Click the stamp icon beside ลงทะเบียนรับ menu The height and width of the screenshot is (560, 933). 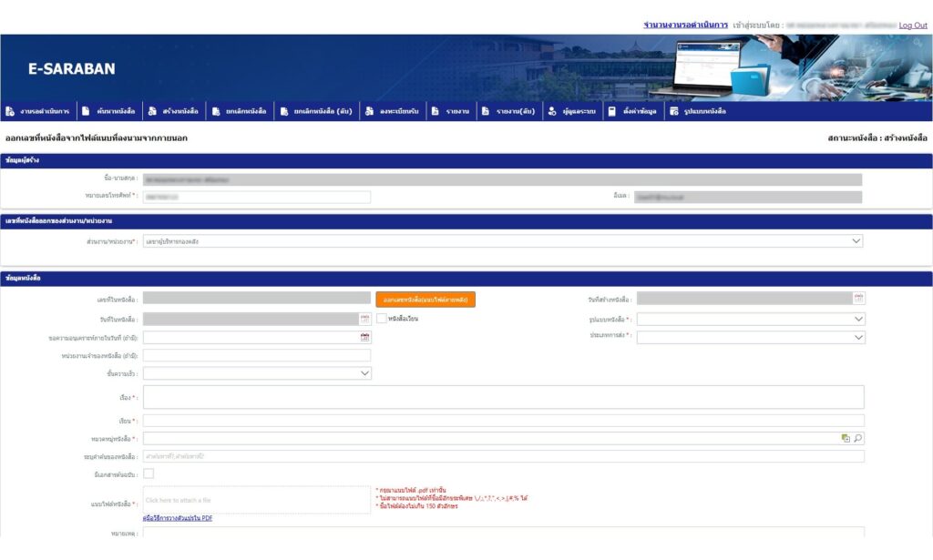(x=369, y=111)
